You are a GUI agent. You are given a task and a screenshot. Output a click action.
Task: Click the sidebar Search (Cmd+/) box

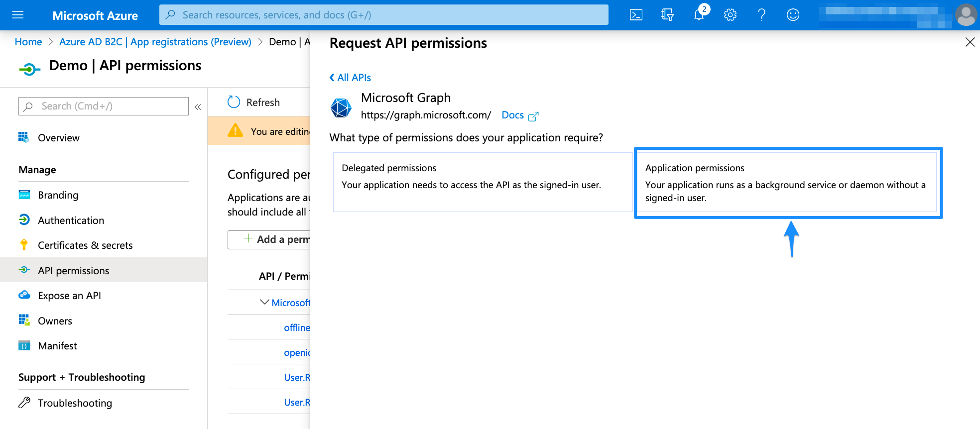104,107
